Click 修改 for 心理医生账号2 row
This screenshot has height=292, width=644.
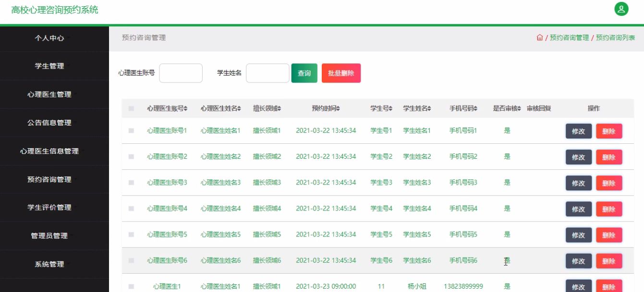(x=579, y=157)
